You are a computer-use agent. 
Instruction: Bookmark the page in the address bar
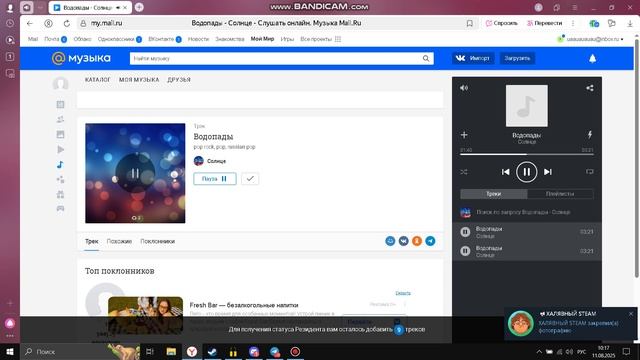pos(470,23)
